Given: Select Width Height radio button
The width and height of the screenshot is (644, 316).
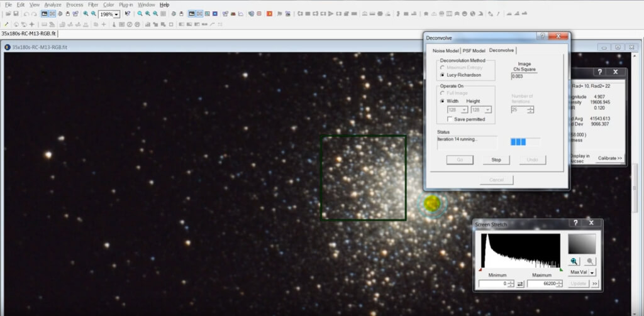Looking at the screenshot, I should click(x=442, y=101).
